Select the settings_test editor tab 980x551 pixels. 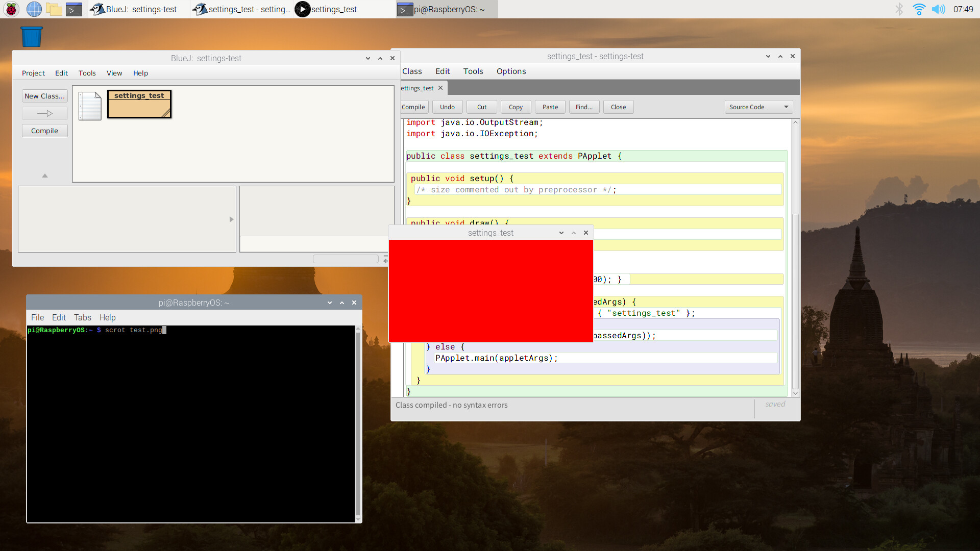pos(417,88)
